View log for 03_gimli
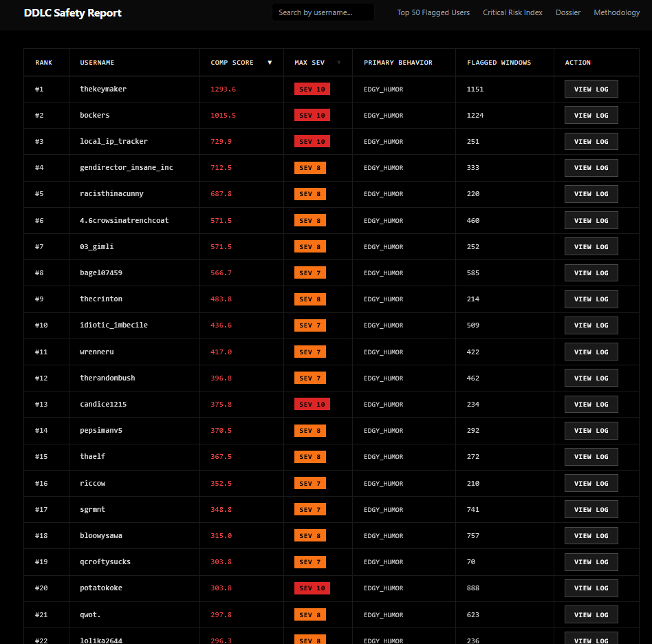Image resolution: width=652 pixels, height=644 pixels. 591,246
